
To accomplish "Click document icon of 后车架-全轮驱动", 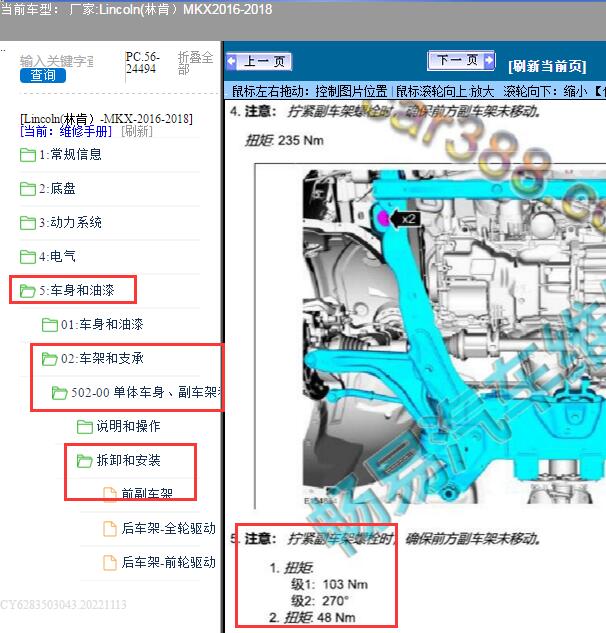I will click(110, 528).
